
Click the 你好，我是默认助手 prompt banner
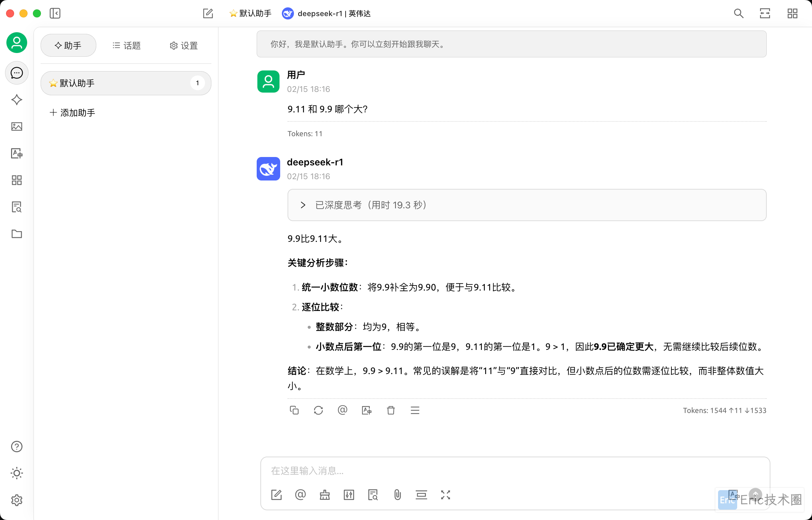click(x=511, y=44)
